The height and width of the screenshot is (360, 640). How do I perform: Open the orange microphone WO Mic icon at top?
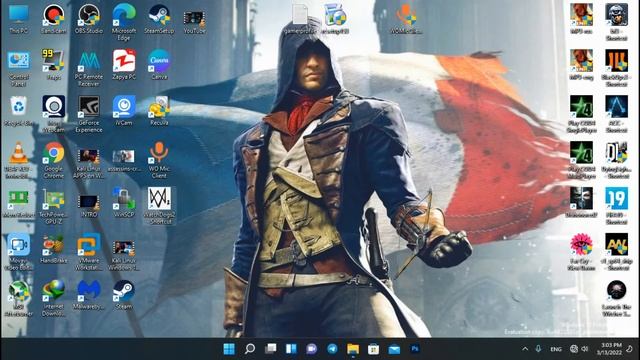pyautogui.click(x=406, y=19)
